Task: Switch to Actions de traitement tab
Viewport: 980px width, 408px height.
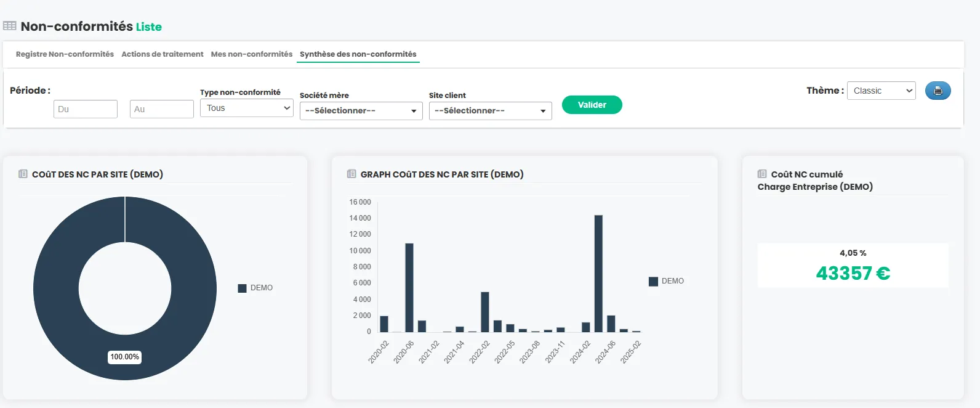Action: click(x=163, y=54)
